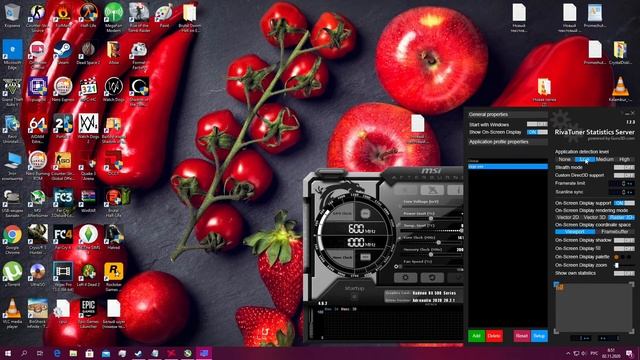Open the Dead Space 2 shortcut
This screenshot has height=360, width=640.
[88, 52]
